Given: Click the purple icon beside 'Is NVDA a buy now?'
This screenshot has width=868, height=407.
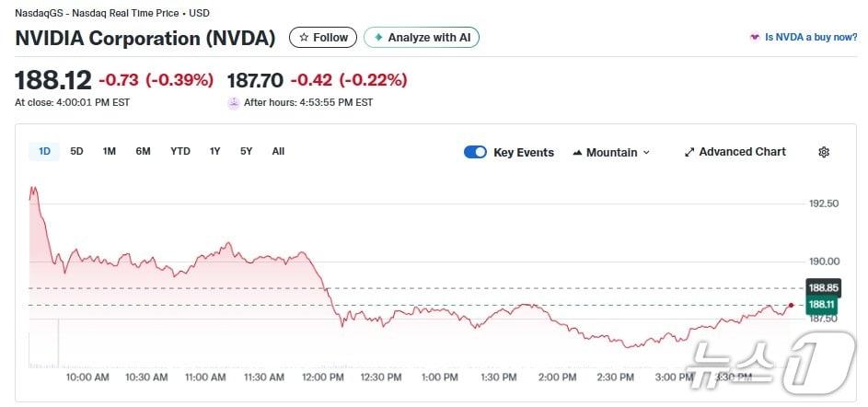Looking at the screenshot, I should click(755, 38).
